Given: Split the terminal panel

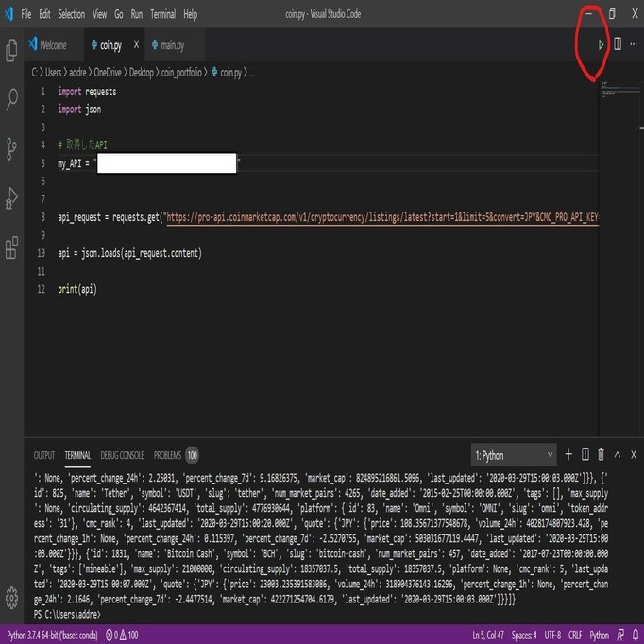Looking at the screenshot, I should (585, 454).
